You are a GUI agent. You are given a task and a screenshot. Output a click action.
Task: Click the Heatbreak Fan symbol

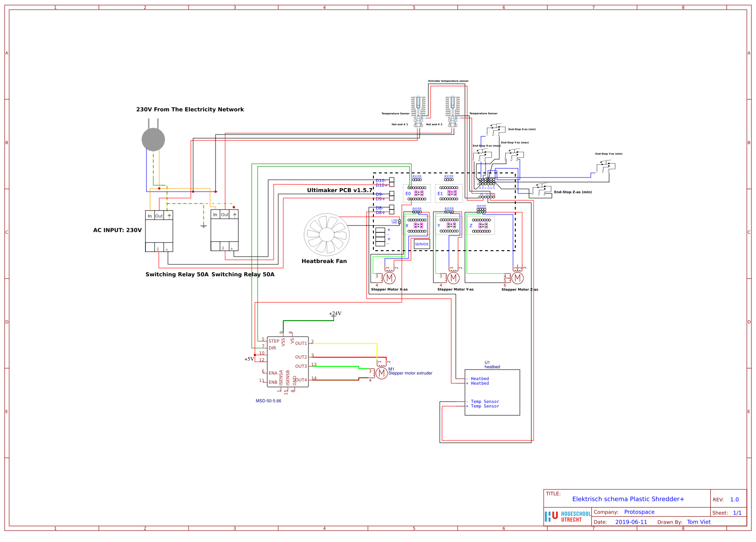[326, 235]
